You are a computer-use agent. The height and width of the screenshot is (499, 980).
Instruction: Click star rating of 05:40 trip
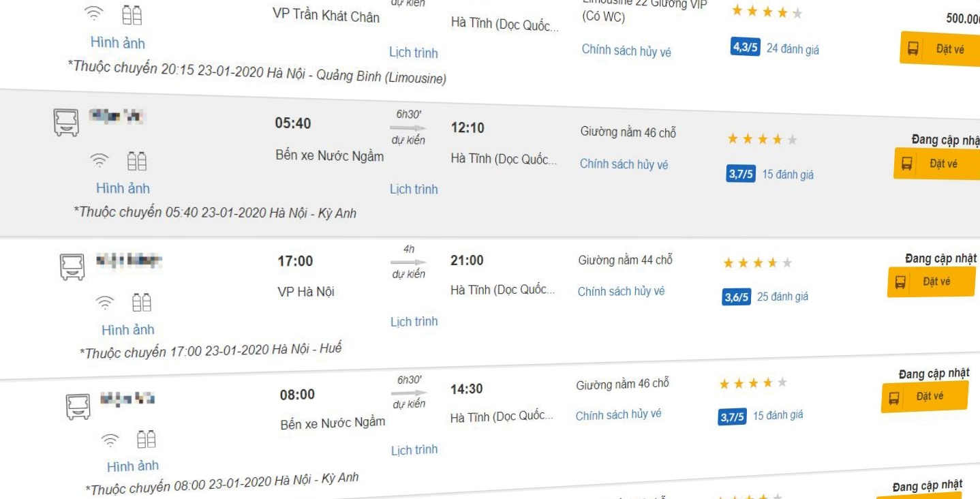point(762,139)
